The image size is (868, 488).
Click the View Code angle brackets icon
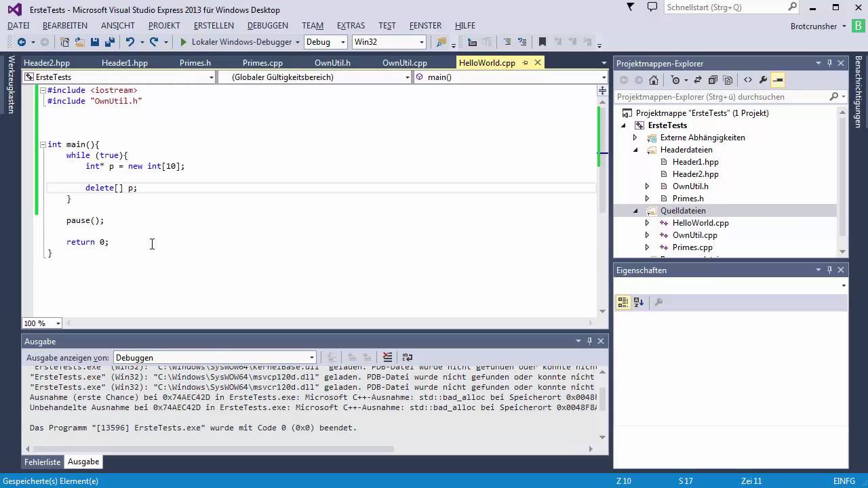click(747, 80)
